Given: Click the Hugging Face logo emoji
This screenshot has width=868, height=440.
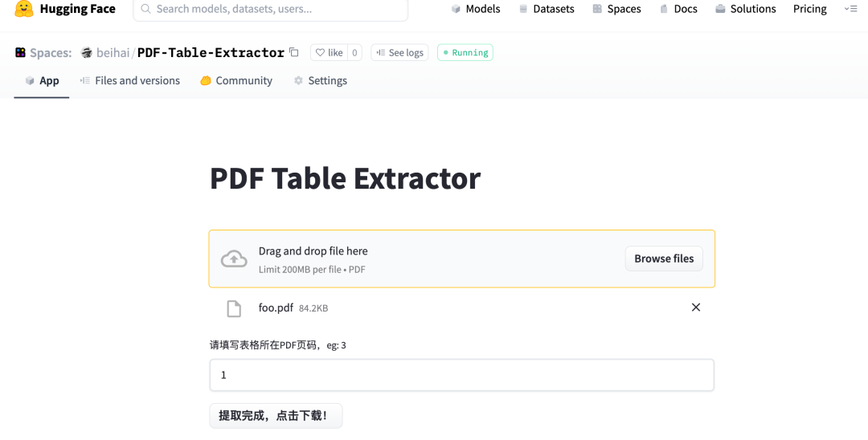Looking at the screenshot, I should coord(24,9).
